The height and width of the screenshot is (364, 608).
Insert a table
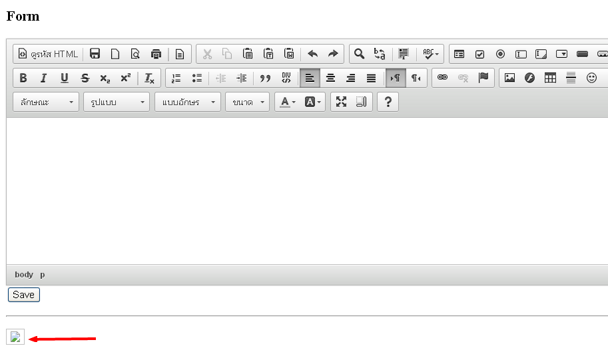tap(550, 78)
